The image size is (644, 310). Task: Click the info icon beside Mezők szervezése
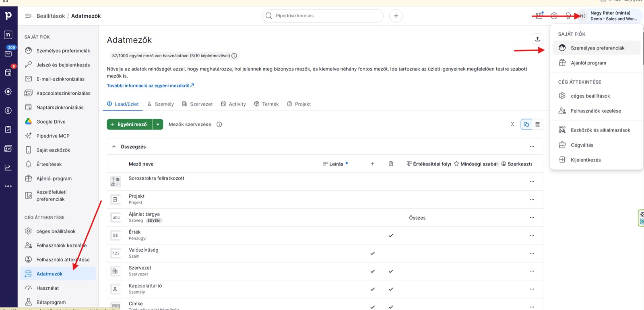pos(219,124)
